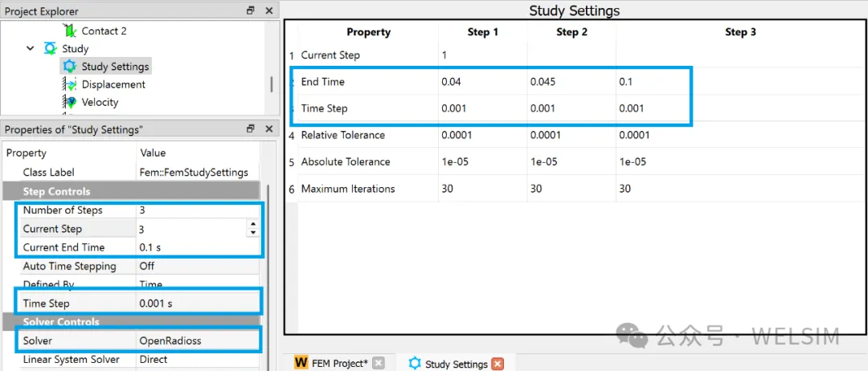The height and width of the screenshot is (371, 868).
Task: Click the Velocity condition icon
Action: pos(69,102)
